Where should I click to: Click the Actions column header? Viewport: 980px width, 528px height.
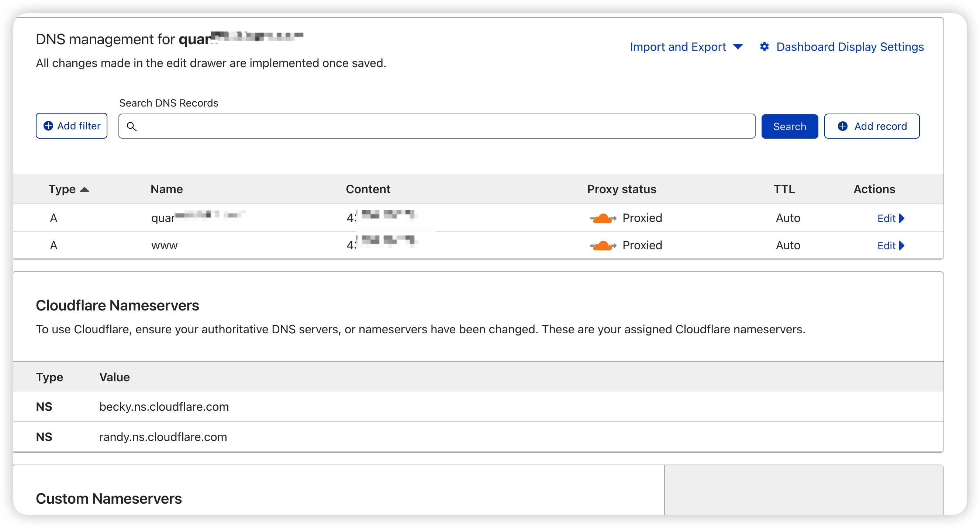click(x=874, y=189)
